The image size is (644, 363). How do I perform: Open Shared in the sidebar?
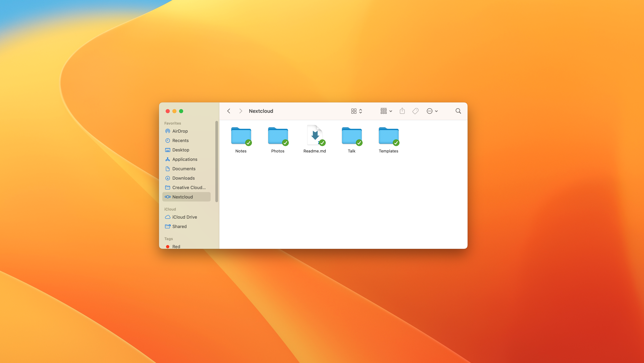click(x=186, y=226)
